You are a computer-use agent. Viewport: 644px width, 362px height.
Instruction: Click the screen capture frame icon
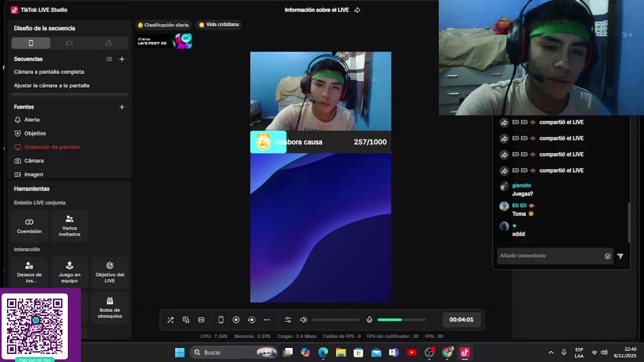click(x=201, y=320)
